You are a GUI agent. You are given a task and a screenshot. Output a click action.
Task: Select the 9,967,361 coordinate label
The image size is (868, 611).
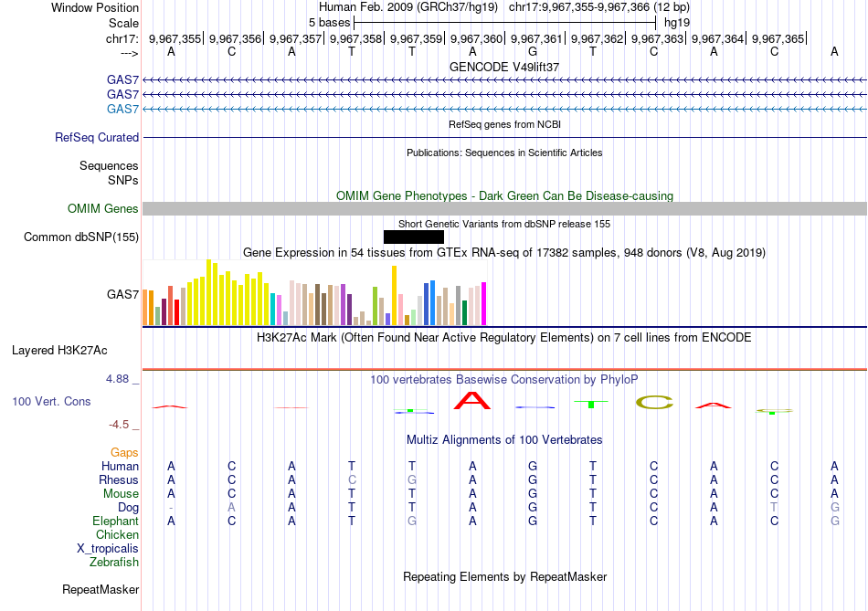coord(536,38)
